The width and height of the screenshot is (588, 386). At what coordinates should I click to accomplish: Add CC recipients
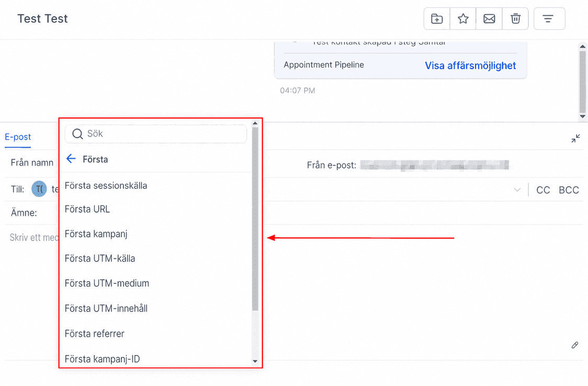543,190
